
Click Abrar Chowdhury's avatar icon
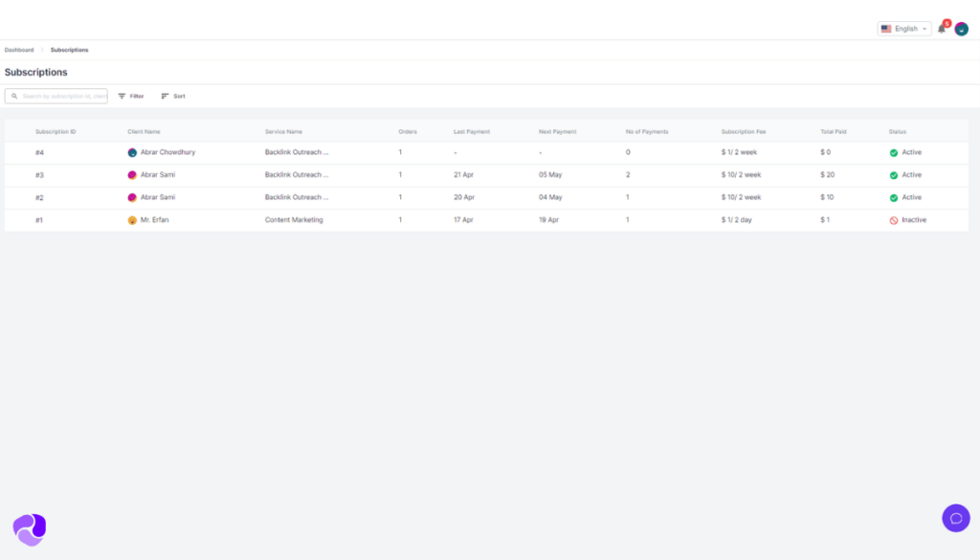coord(132,152)
